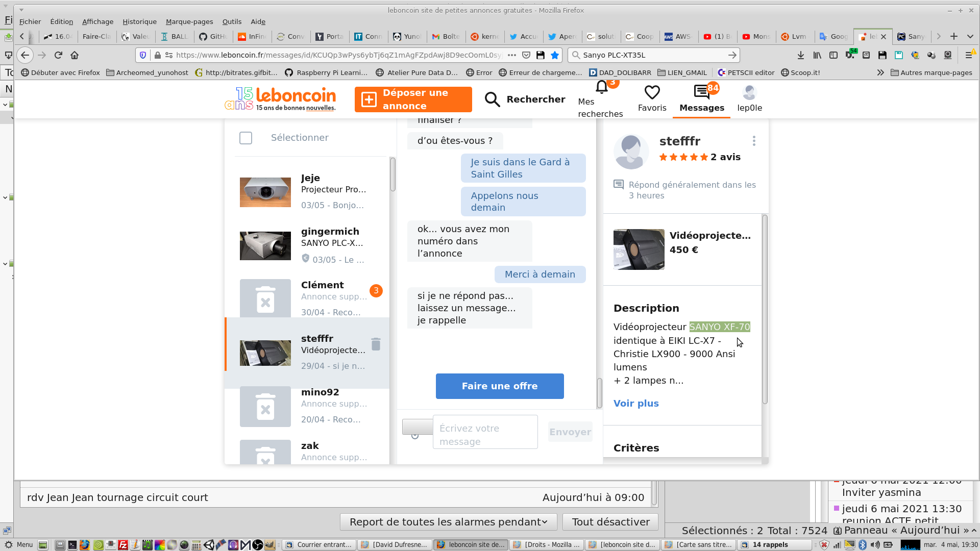
Task: Open gingermich SANYO projector conversation thumbnail
Action: tap(265, 246)
